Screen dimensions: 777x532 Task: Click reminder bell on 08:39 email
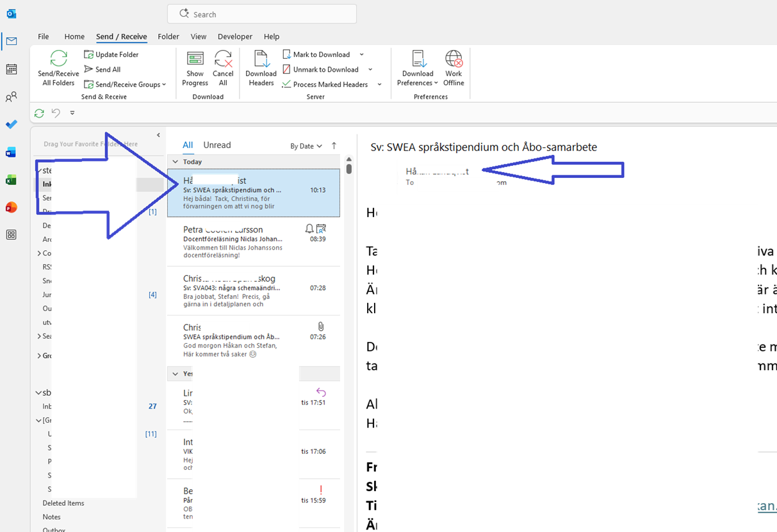tap(309, 229)
